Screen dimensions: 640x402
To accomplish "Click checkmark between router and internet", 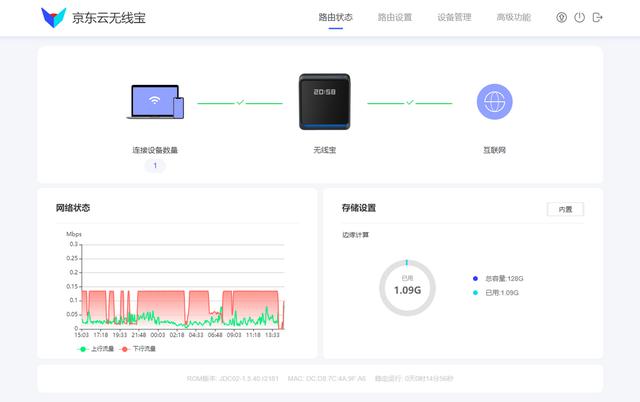I will point(409,102).
